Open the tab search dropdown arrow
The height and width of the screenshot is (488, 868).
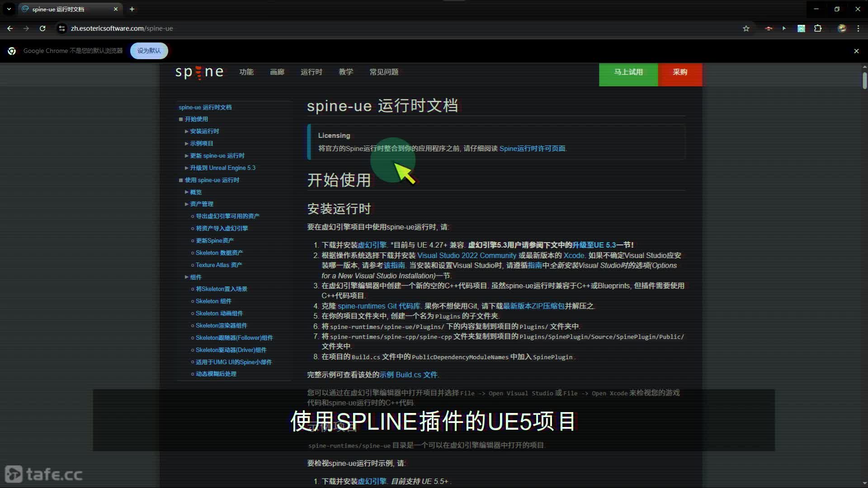click(9, 9)
